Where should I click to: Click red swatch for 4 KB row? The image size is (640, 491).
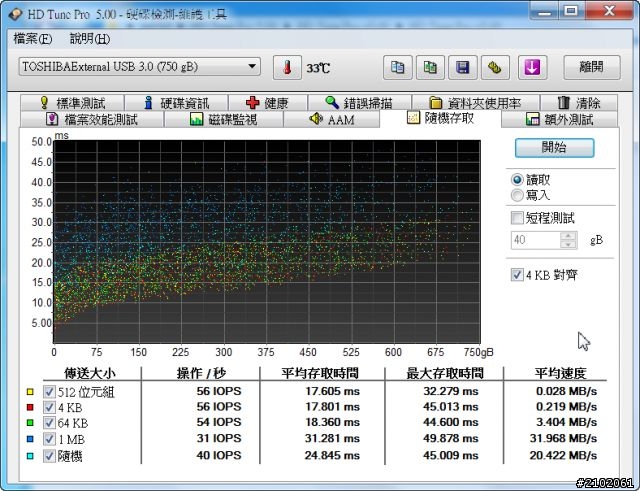tap(30, 407)
